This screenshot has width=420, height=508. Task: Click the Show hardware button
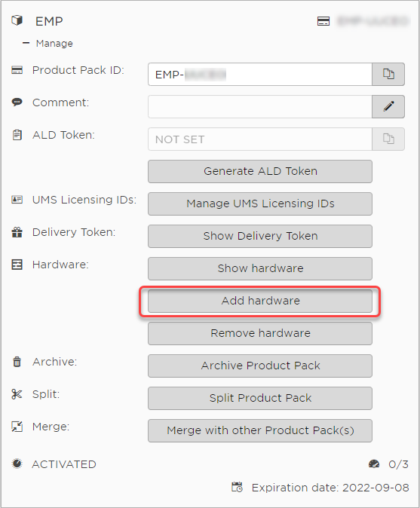[260, 268]
